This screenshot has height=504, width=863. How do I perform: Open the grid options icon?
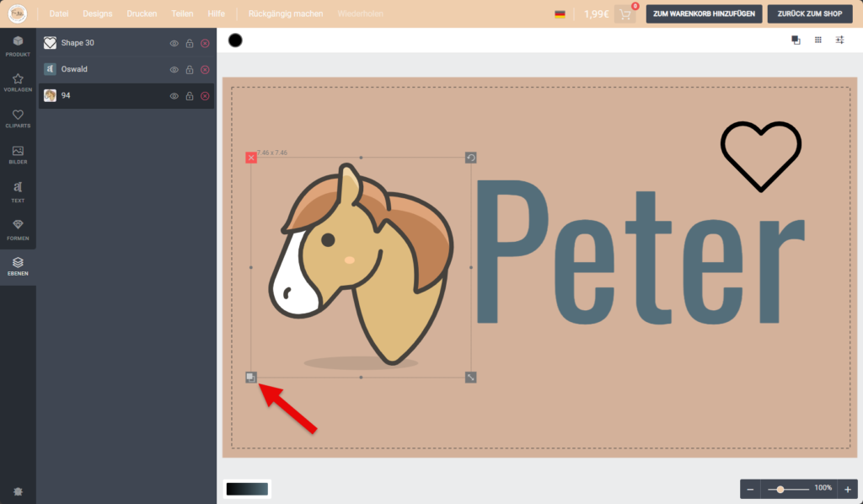click(x=817, y=40)
